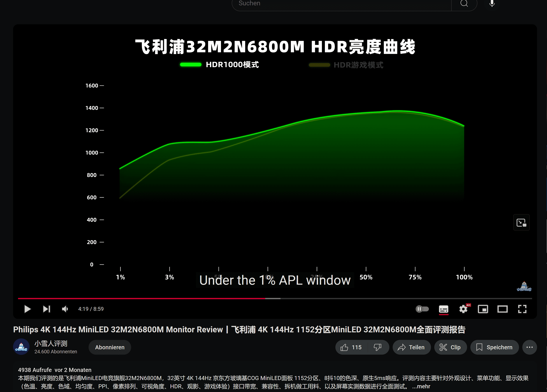Toggle the autoplay switch
The width and height of the screenshot is (547, 392).
[422, 309]
